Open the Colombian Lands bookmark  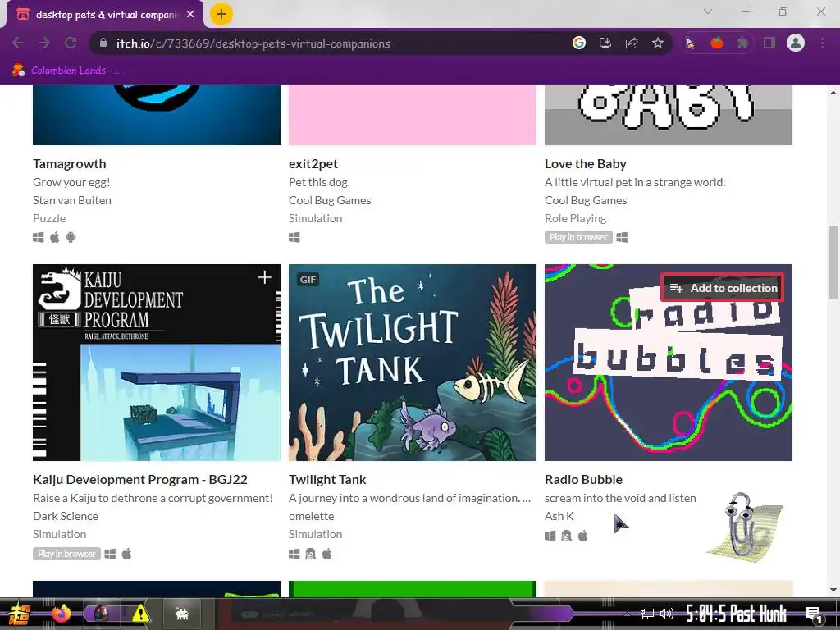[x=66, y=71]
